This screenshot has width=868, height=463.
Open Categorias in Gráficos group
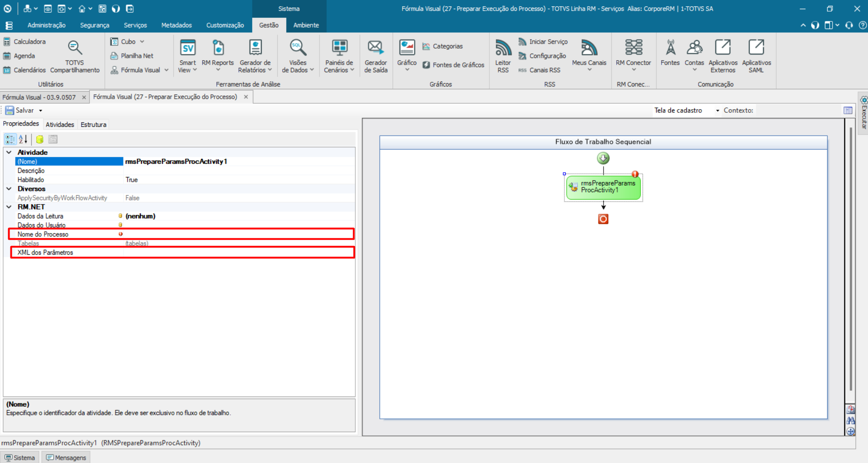443,46
